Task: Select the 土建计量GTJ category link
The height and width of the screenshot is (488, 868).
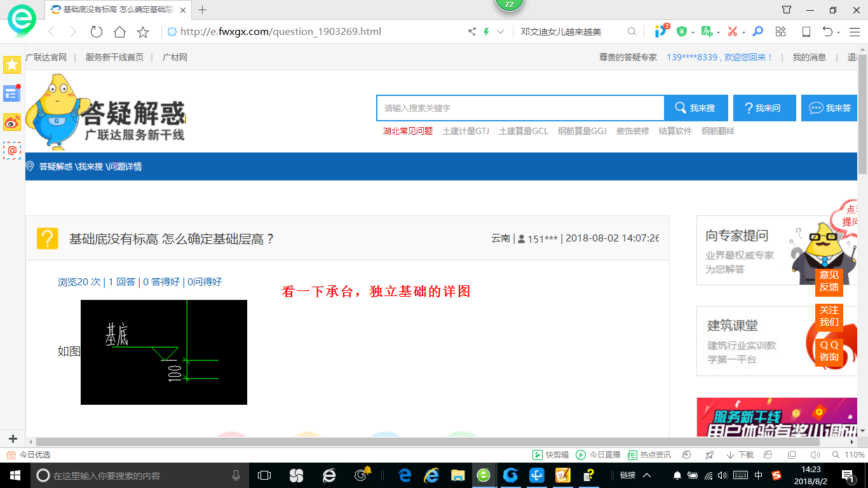Action: 466,131
